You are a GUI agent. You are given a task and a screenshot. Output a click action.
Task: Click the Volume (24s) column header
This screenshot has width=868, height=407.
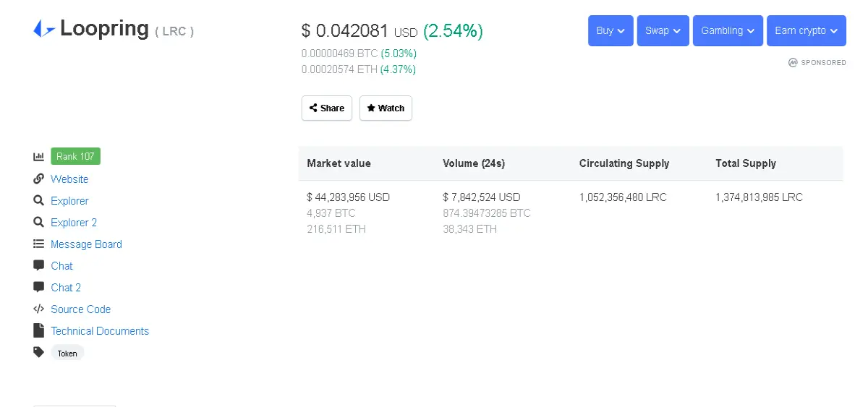tap(474, 163)
